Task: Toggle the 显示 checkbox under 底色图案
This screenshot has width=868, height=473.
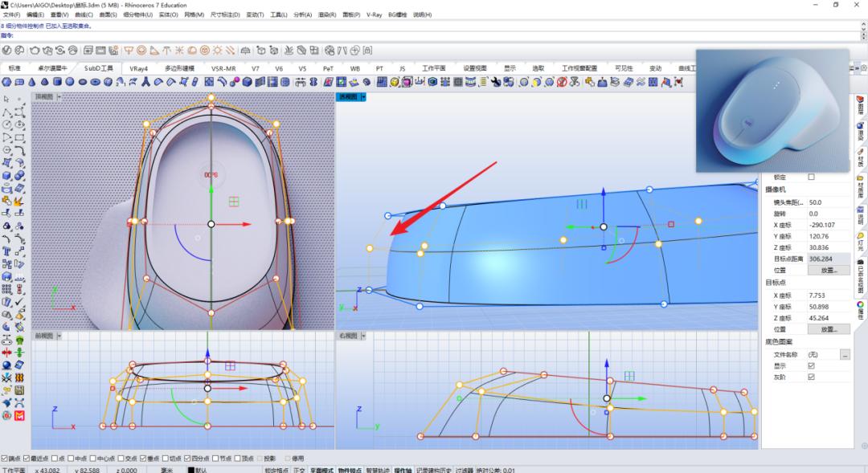Action: click(x=811, y=365)
